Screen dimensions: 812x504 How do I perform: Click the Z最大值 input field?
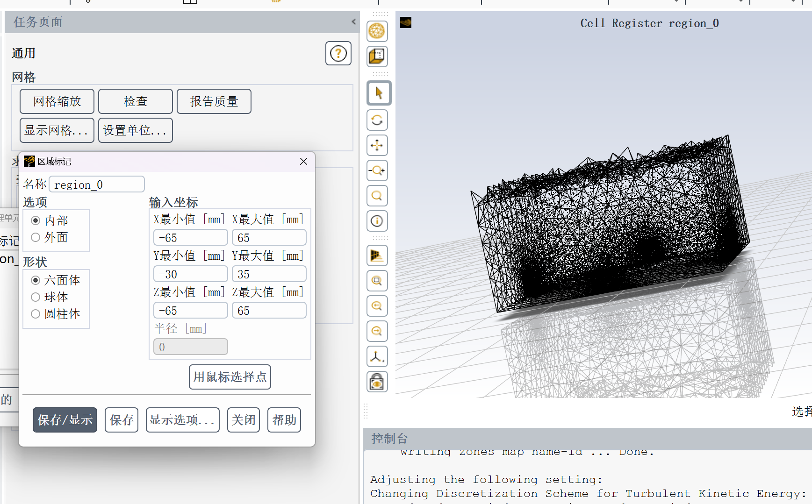(269, 311)
